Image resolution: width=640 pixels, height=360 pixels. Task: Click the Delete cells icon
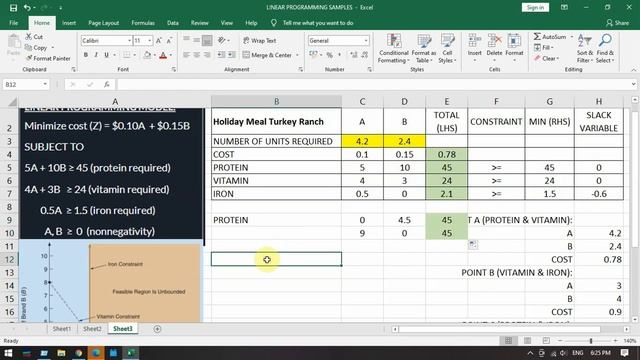(x=494, y=41)
